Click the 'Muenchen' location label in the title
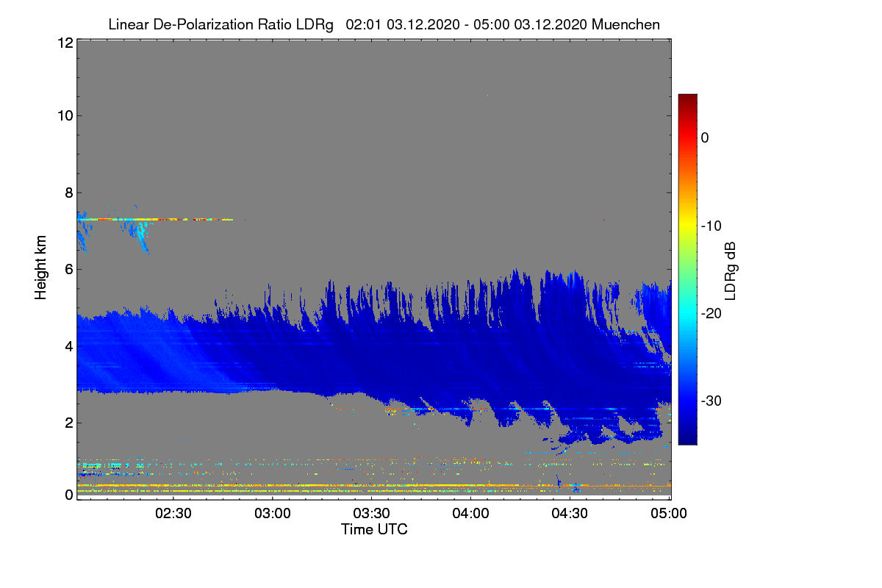 625,25
